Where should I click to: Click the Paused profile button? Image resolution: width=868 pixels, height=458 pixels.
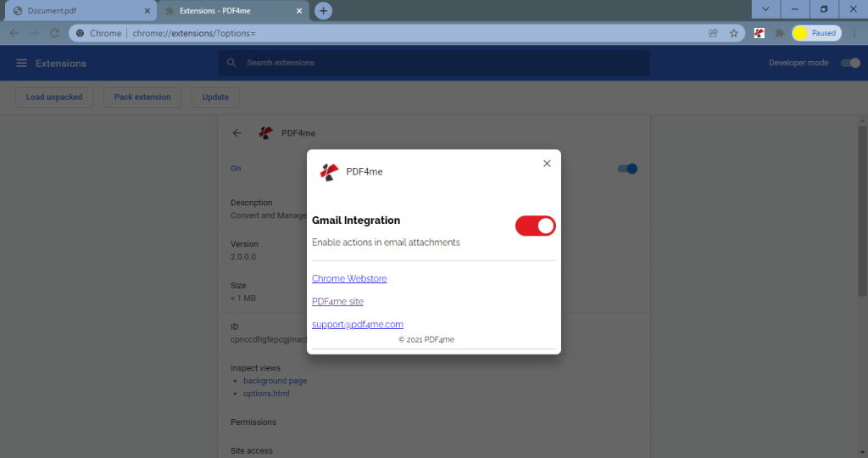(x=816, y=33)
